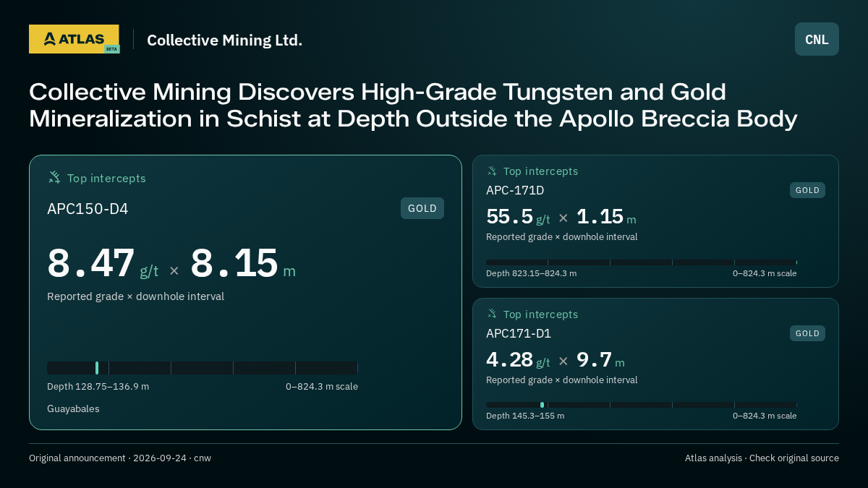Image resolution: width=868 pixels, height=488 pixels.
Task: Click the 55.5 g/t grade value
Action: click(x=518, y=217)
